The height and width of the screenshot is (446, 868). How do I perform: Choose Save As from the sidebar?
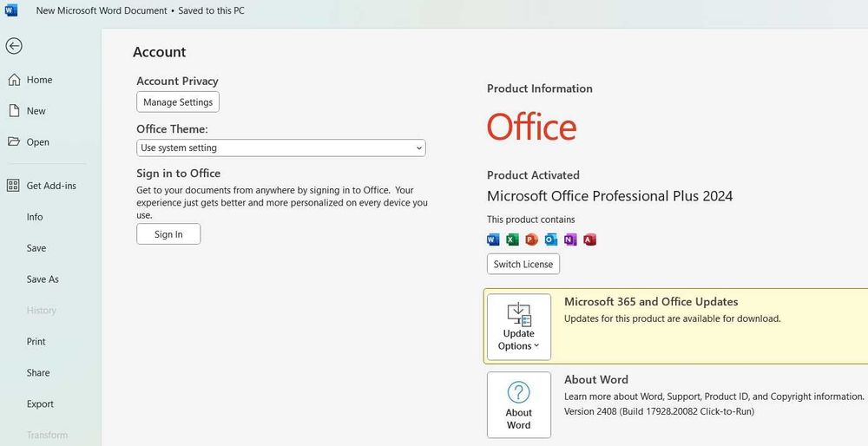click(x=43, y=279)
